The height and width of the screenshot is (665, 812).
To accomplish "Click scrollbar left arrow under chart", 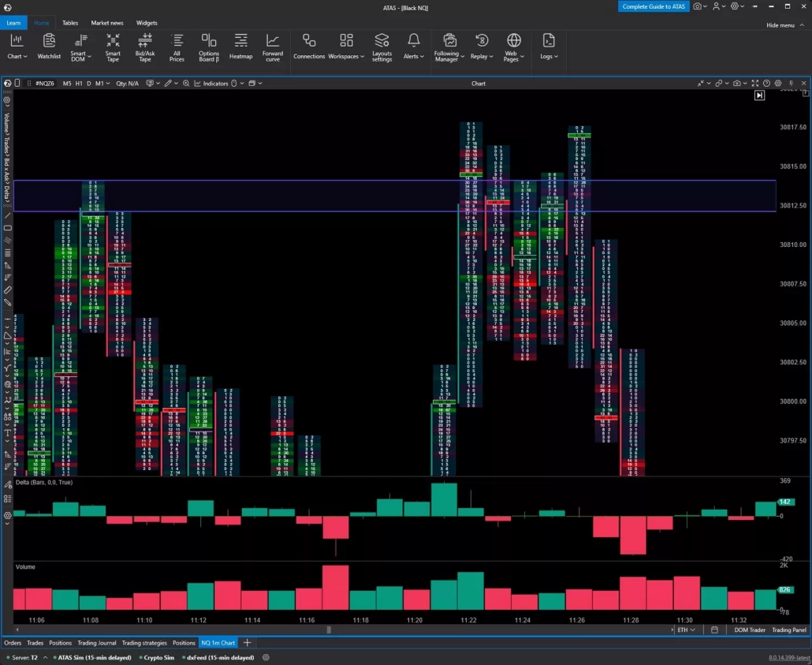I will [x=17, y=630].
